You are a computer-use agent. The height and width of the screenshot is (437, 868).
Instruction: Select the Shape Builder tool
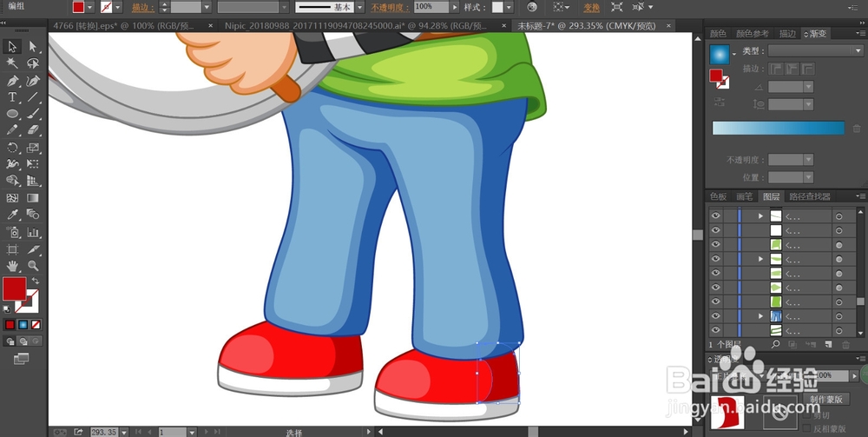(12, 181)
